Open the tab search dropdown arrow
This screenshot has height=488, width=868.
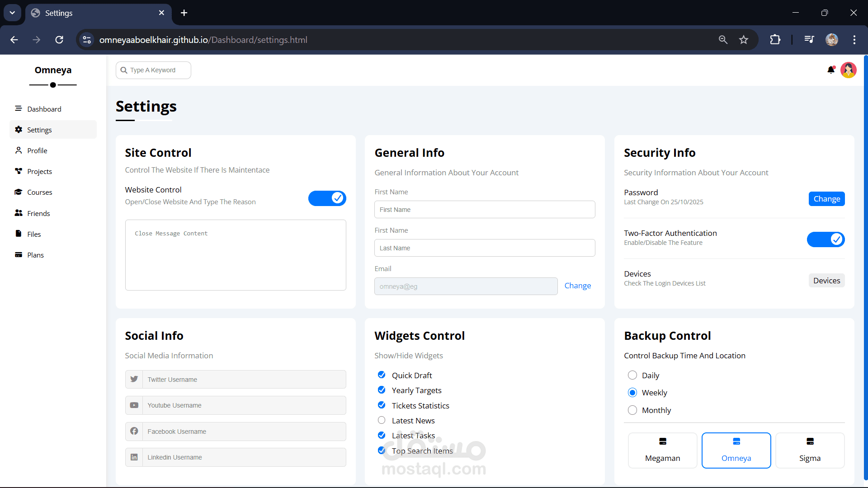pos(12,13)
